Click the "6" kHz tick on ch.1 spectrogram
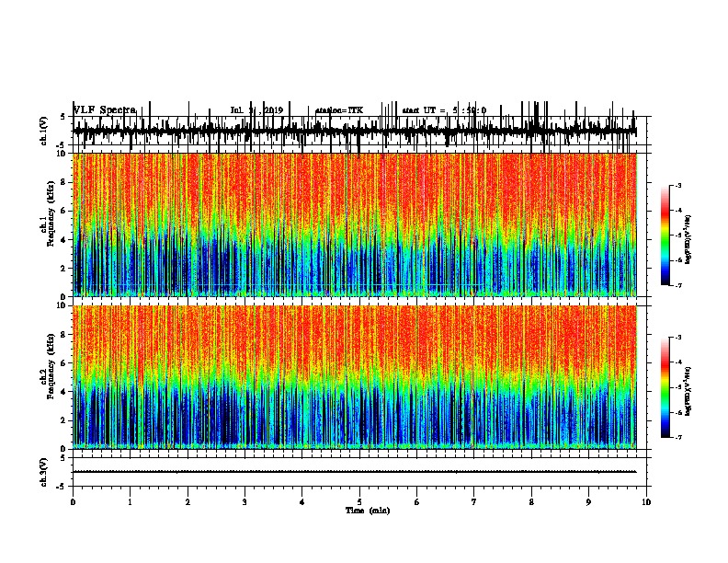 tap(64, 211)
